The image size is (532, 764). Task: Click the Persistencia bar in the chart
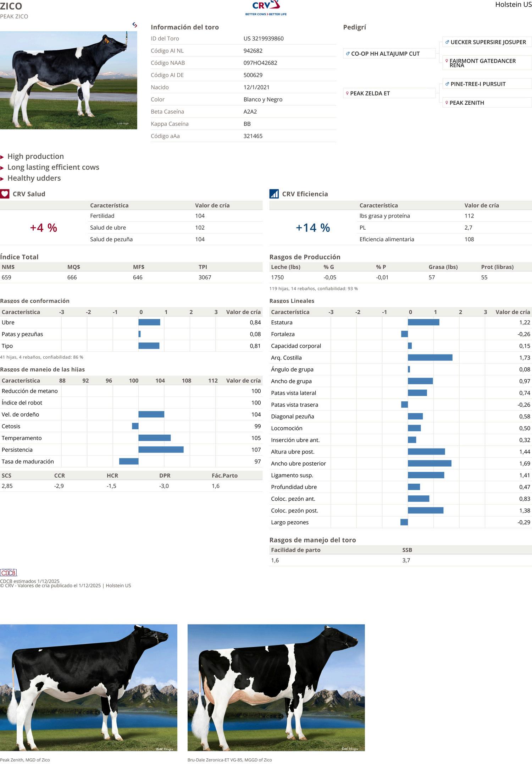pos(161,450)
